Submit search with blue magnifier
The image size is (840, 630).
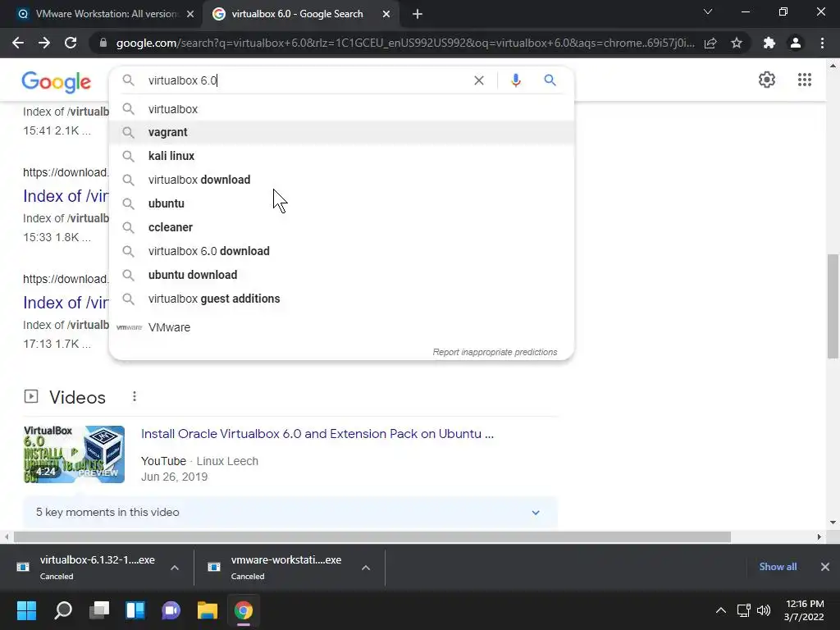point(550,80)
